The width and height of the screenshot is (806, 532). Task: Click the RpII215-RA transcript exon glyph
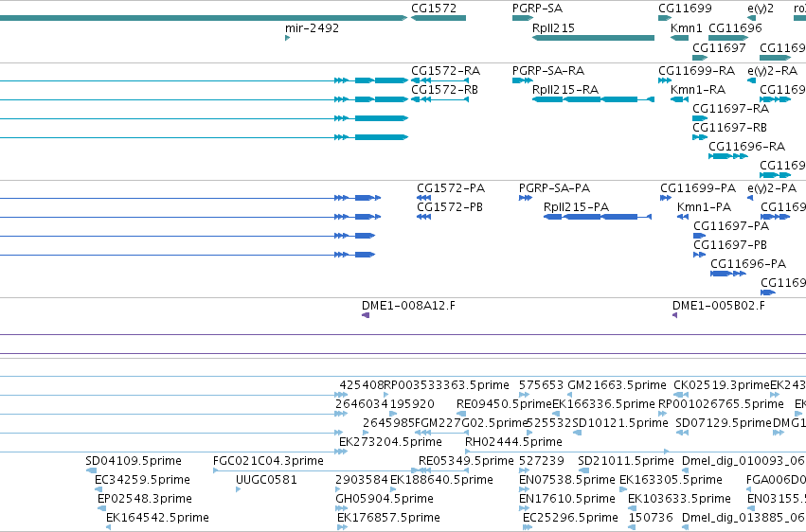[593, 99]
